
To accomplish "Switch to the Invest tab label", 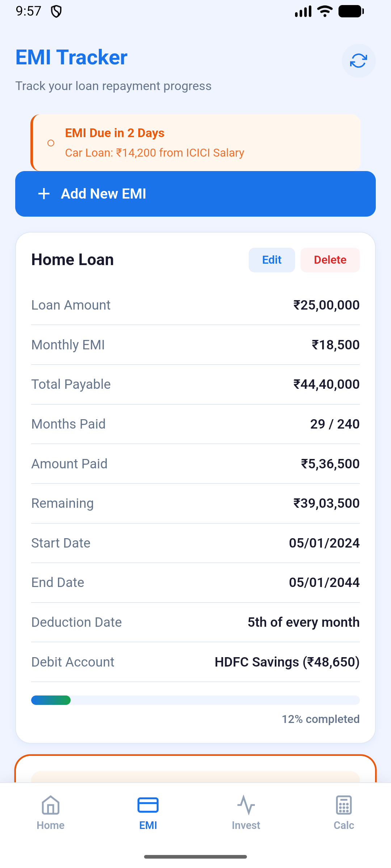I will coord(246,825).
